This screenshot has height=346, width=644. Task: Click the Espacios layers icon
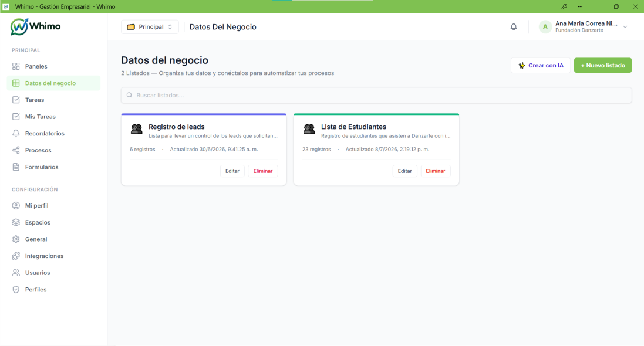coord(16,222)
